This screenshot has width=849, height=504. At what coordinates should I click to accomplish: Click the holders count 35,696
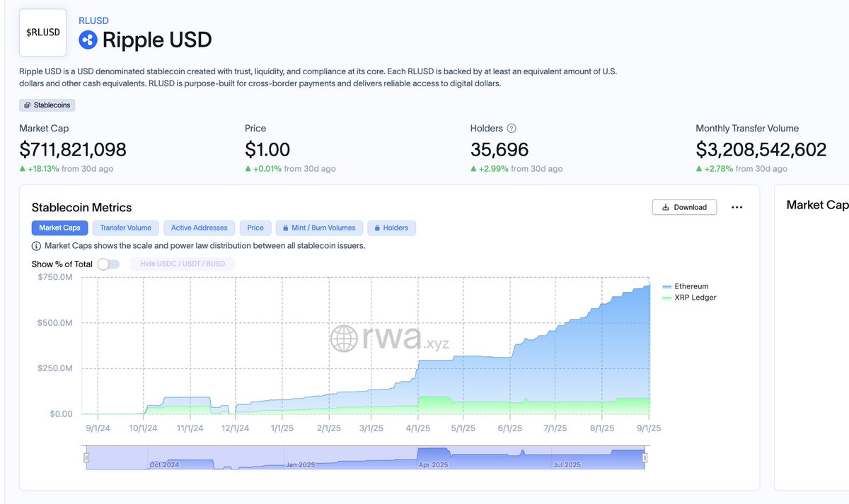499,149
